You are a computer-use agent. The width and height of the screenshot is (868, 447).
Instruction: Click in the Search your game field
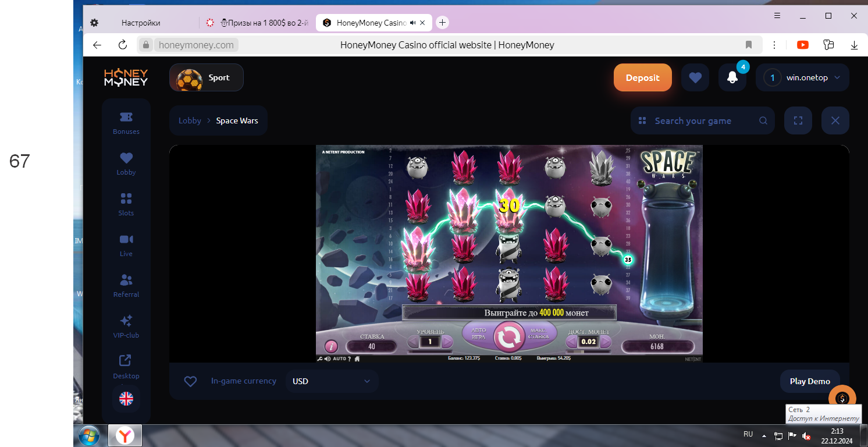(702, 120)
